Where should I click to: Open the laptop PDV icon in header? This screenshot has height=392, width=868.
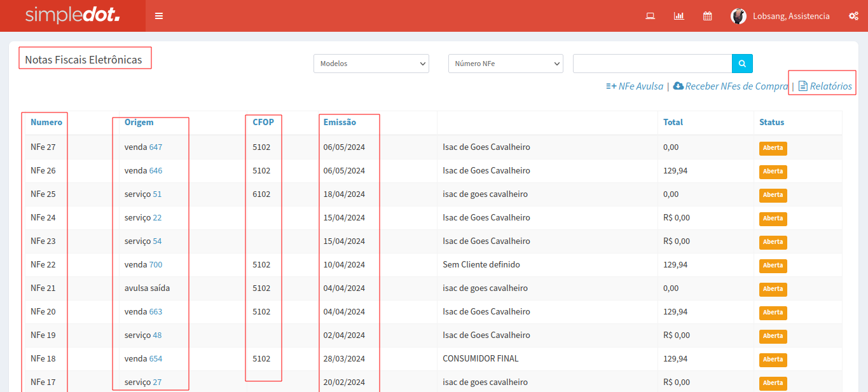650,16
